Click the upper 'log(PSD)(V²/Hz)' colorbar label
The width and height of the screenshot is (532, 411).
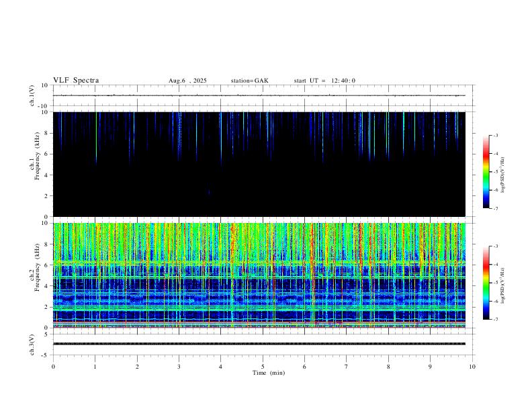502,175
